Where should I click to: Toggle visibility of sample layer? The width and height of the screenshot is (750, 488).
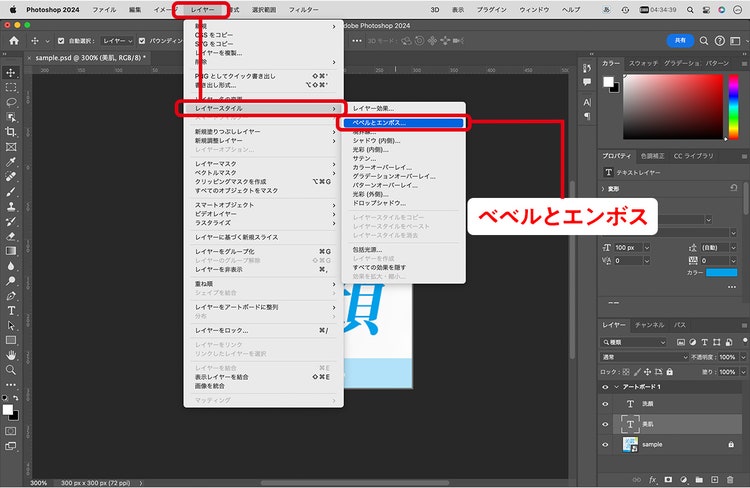point(605,445)
